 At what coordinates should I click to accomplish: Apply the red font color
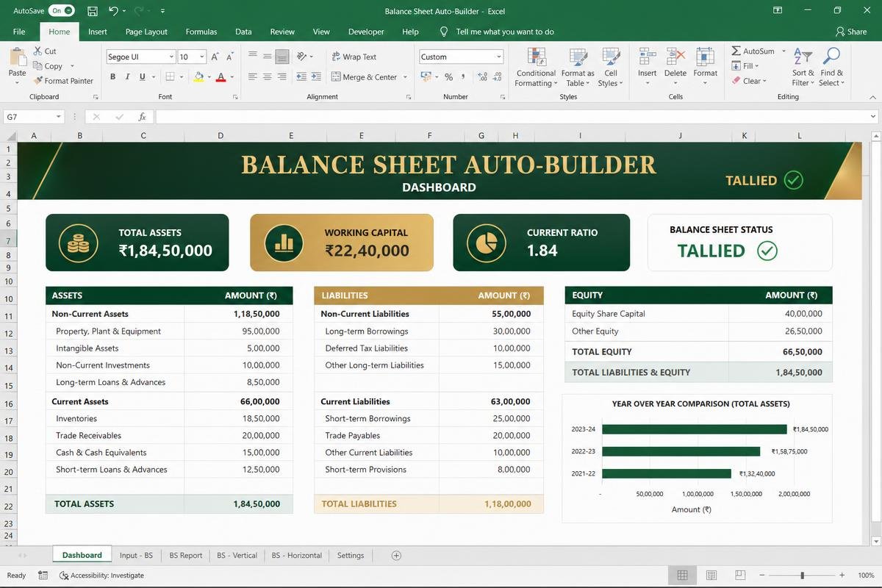tap(220, 76)
